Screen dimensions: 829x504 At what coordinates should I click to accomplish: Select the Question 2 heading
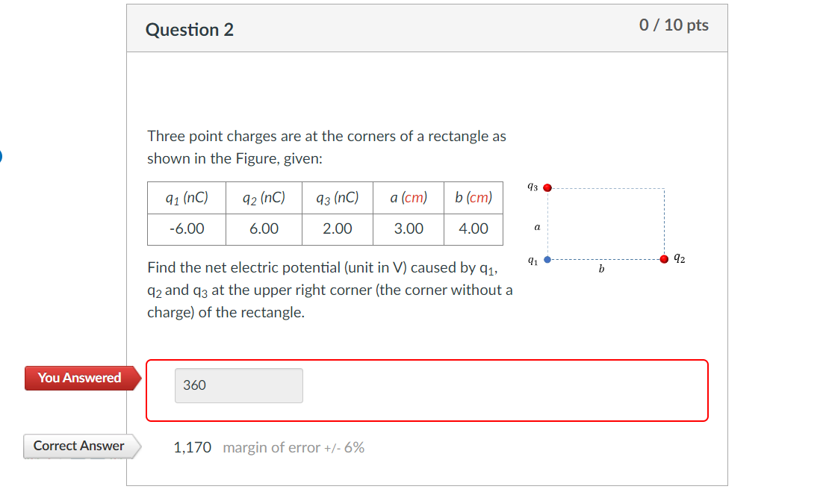click(x=189, y=30)
